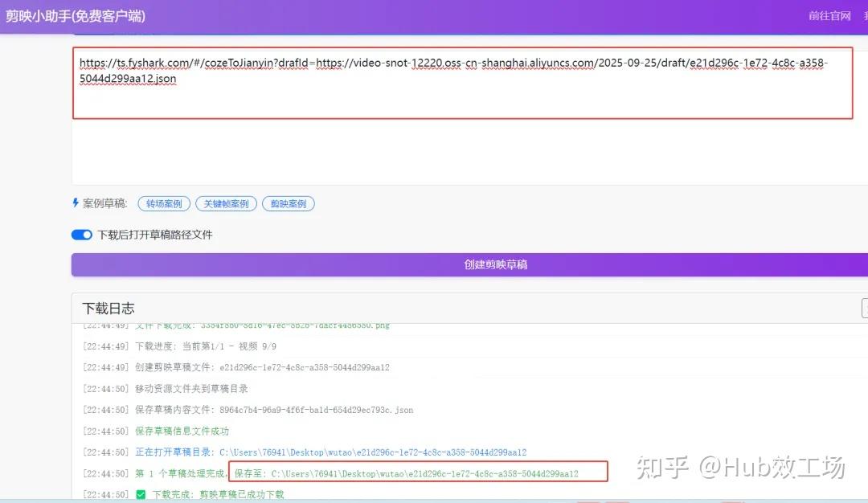Follow the 前往官网 link in the title bar
This screenshot has height=503, width=868.
pos(828,16)
